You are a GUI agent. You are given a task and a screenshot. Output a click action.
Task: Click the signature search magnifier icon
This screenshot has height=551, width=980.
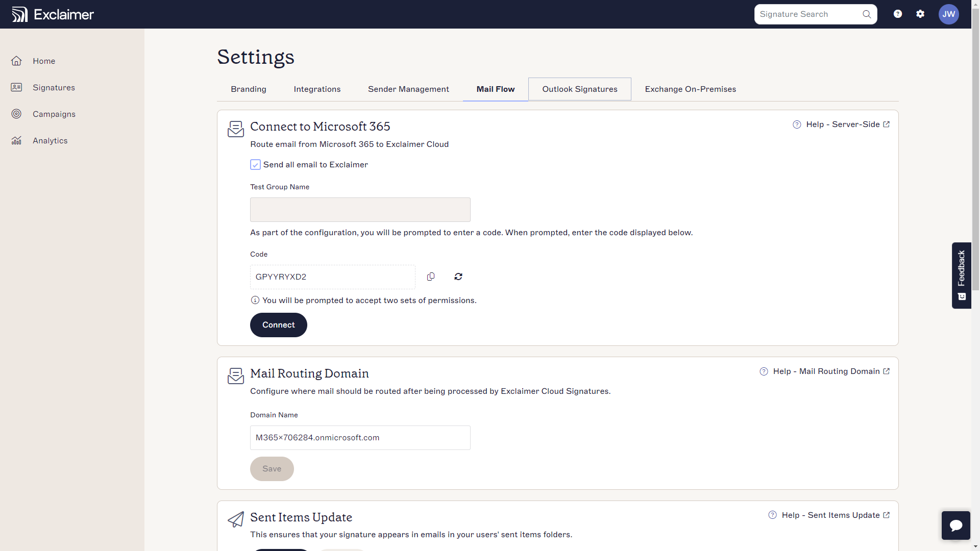866,14
